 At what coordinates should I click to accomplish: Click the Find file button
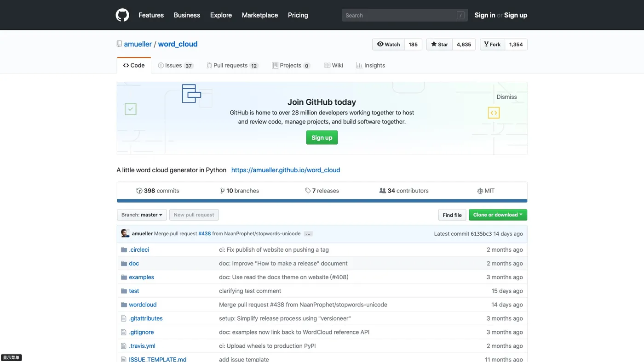coord(452,215)
